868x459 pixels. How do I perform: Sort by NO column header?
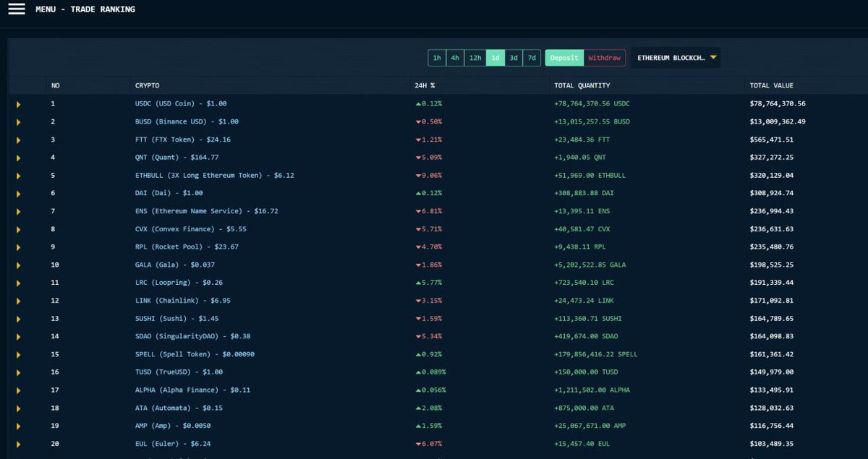[x=55, y=85]
